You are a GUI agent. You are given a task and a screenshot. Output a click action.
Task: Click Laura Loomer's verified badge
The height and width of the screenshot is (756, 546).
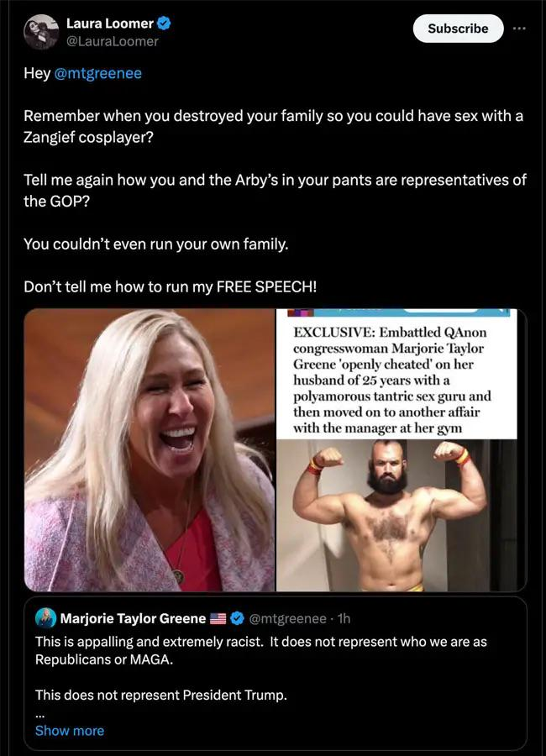point(164,23)
